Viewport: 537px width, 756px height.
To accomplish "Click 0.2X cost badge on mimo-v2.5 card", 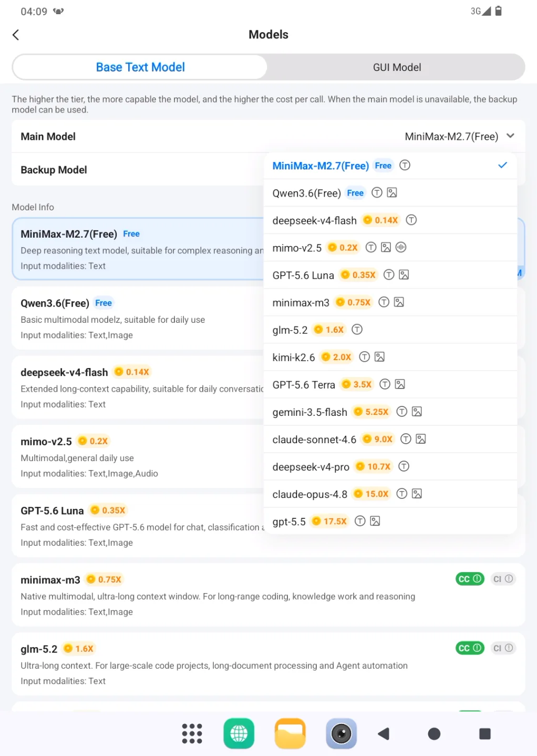I will [x=93, y=441].
